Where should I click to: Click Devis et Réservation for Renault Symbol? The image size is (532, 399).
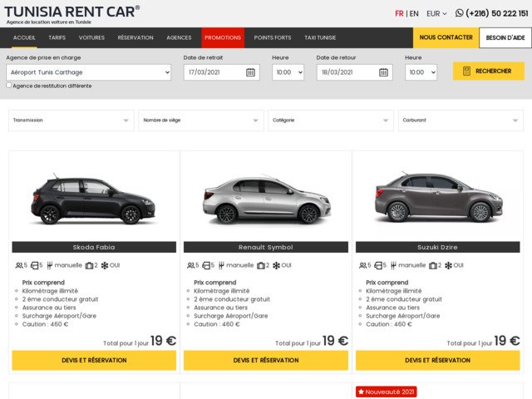pos(266,360)
